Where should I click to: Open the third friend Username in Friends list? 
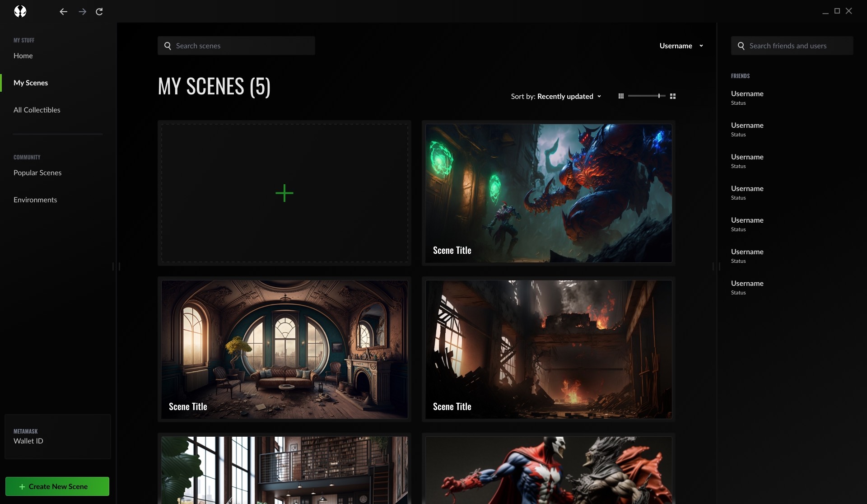click(747, 157)
